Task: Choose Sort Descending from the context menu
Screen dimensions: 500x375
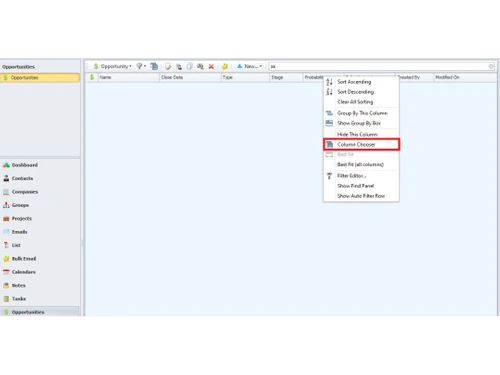Action: (361, 92)
